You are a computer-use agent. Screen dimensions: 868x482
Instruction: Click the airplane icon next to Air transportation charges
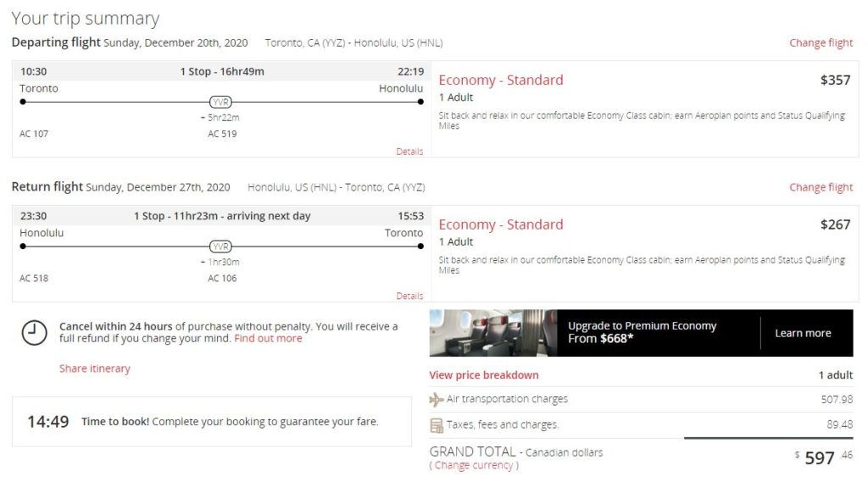[x=437, y=400]
